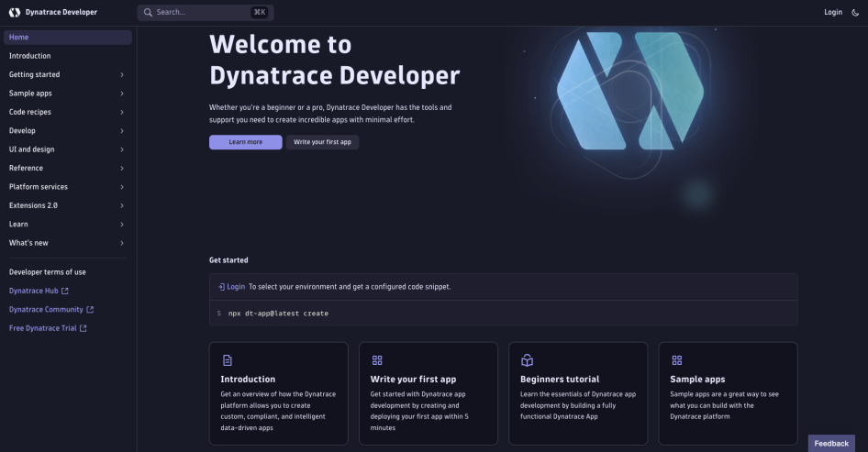Expand the Platform services chevron
The height and width of the screenshot is (452, 868).
click(122, 187)
